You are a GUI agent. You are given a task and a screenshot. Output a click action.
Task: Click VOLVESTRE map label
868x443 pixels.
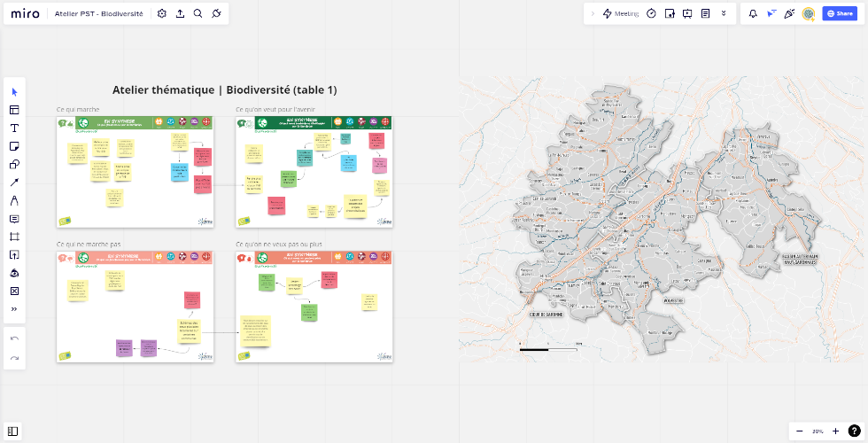[x=672, y=301]
